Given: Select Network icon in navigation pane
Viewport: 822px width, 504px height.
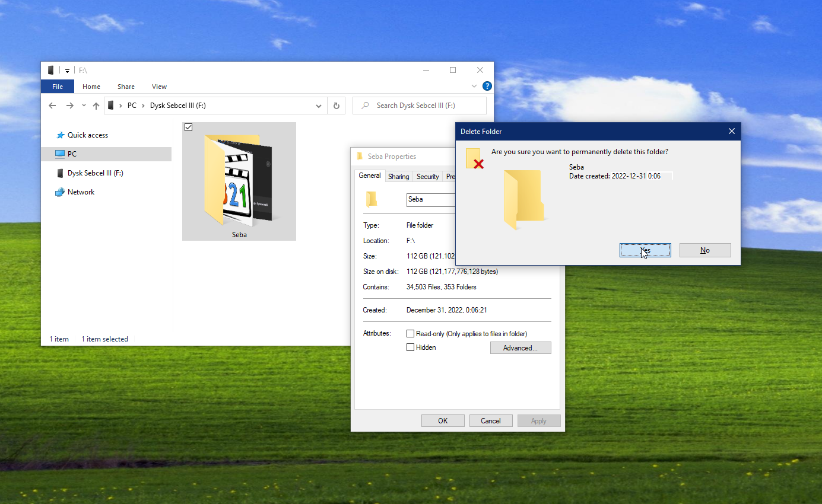Looking at the screenshot, I should (59, 192).
